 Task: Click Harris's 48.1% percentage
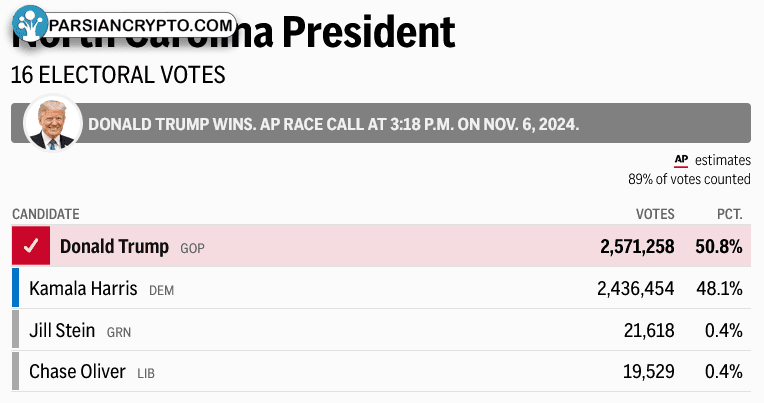tap(719, 288)
